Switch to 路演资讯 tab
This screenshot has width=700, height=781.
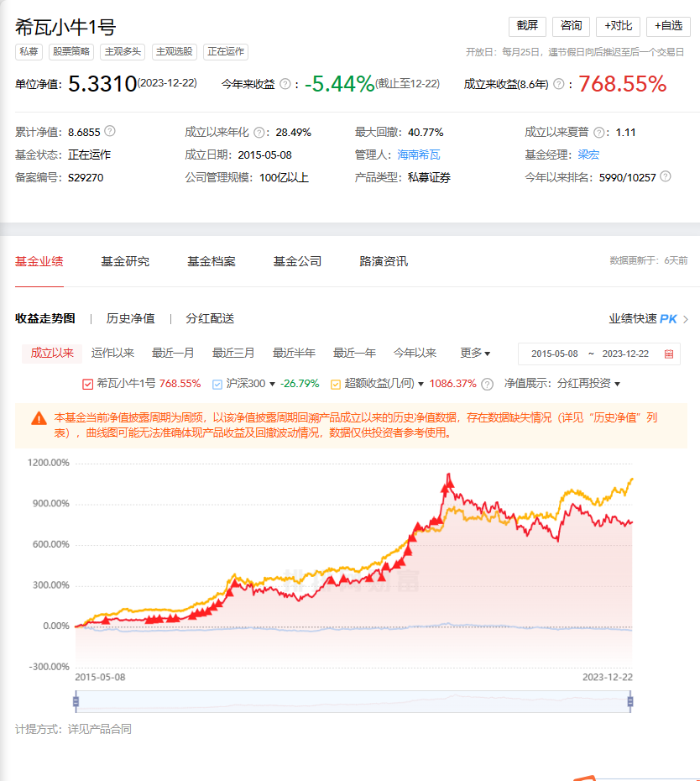(x=384, y=261)
